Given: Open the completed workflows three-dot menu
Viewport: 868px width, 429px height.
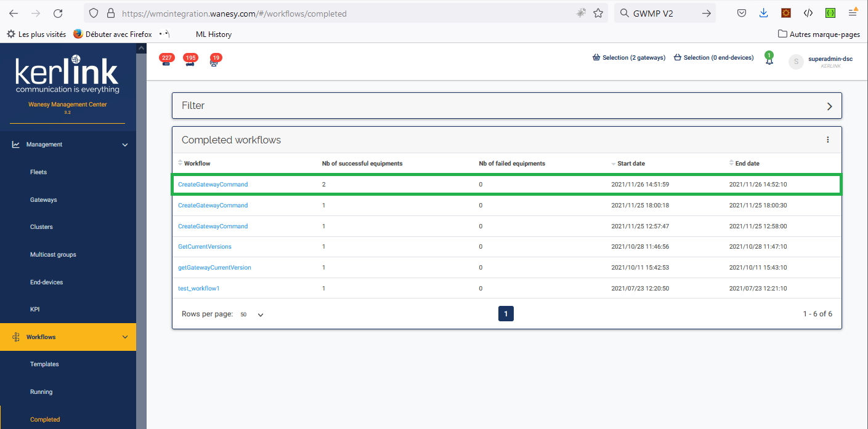Looking at the screenshot, I should coord(827,140).
